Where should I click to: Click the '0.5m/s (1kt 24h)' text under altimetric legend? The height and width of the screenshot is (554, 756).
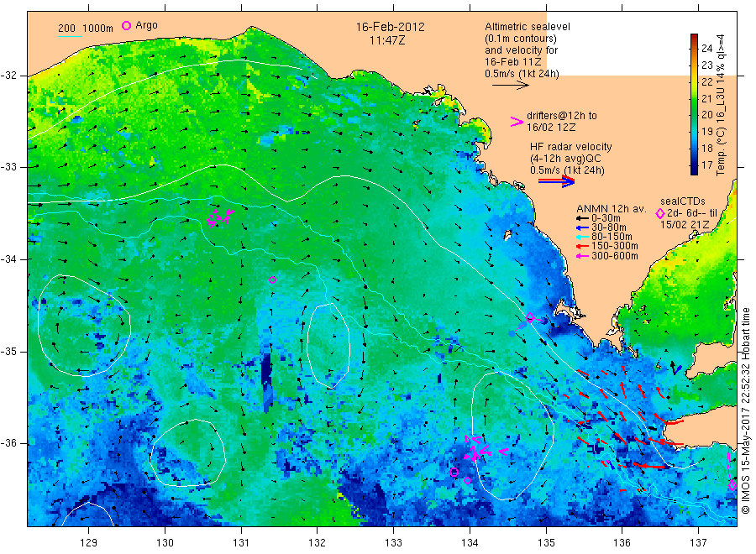pyautogui.click(x=522, y=74)
